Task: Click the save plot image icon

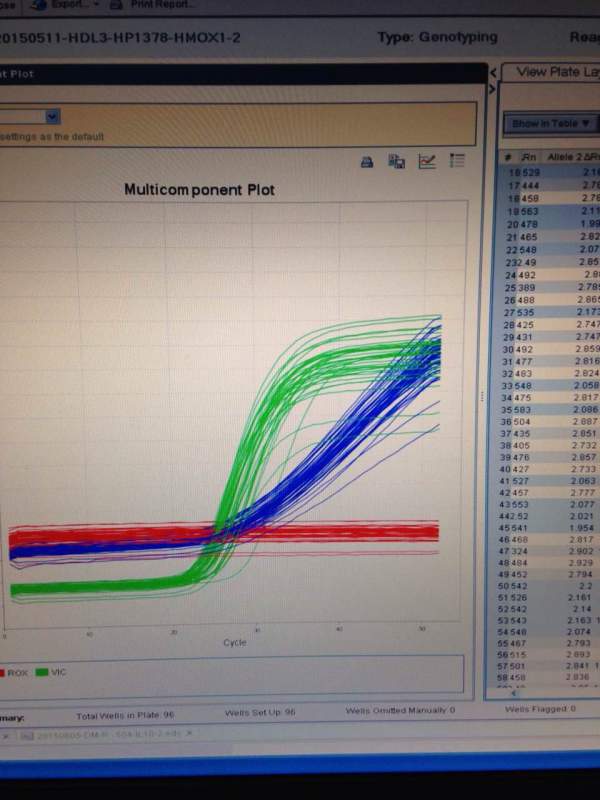Action: coord(396,162)
